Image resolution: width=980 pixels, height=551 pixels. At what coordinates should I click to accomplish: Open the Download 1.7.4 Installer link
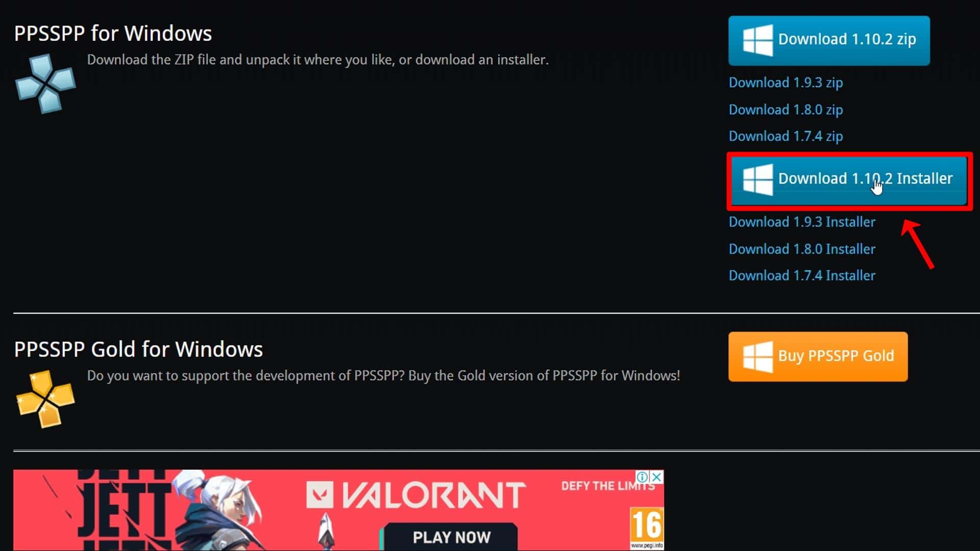click(x=802, y=275)
